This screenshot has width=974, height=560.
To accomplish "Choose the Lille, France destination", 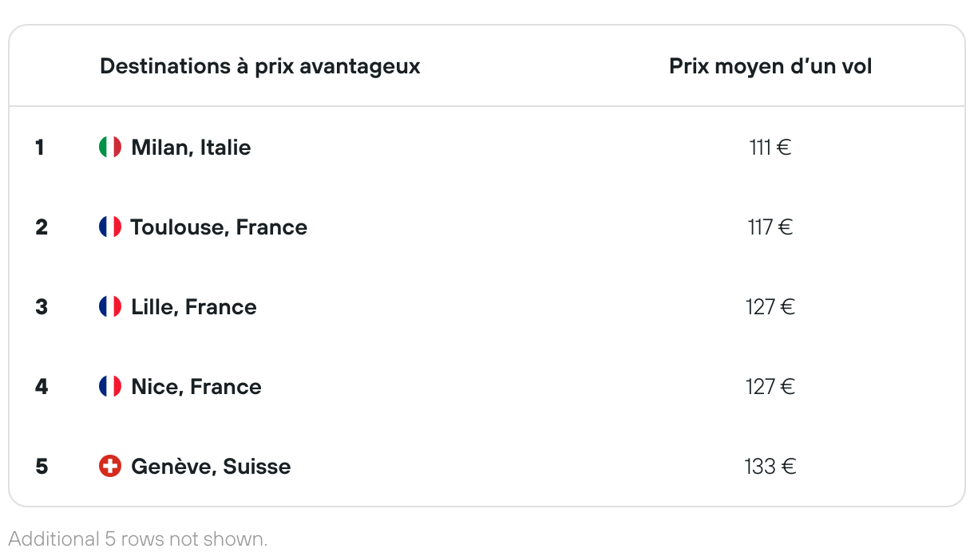I will (x=194, y=307).
